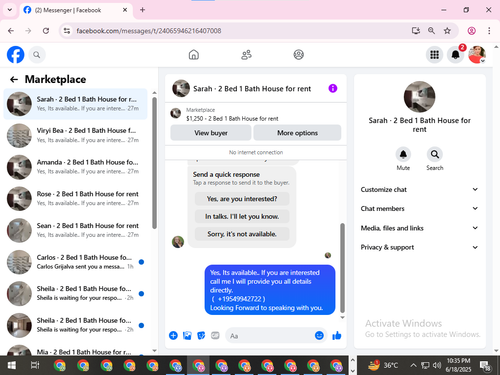
Task: Expand Media, files and links section
Action: coord(419,228)
